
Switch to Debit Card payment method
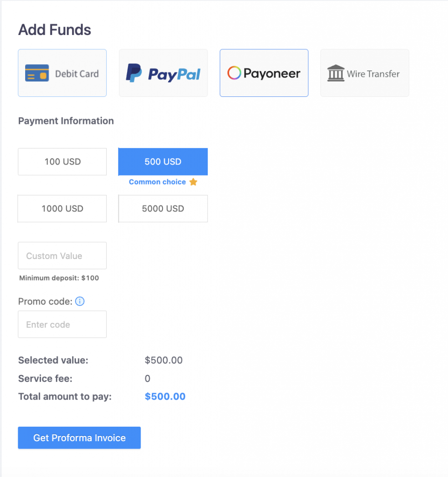(x=77, y=74)
